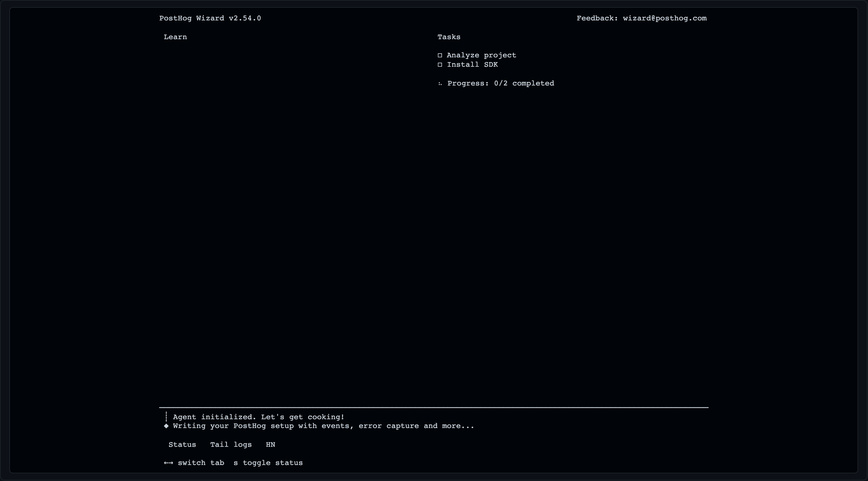Click the Install SDK task label
The width and height of the screenshot is (868, 481).
[x=472, y=65]
